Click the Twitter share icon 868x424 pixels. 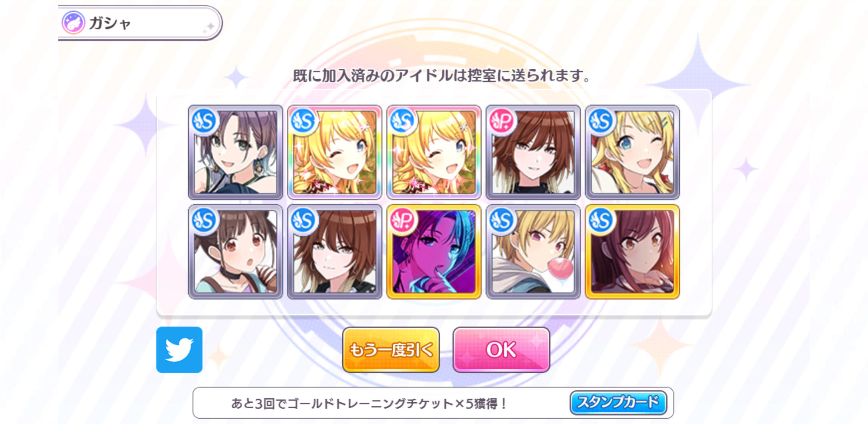point(179,349)
